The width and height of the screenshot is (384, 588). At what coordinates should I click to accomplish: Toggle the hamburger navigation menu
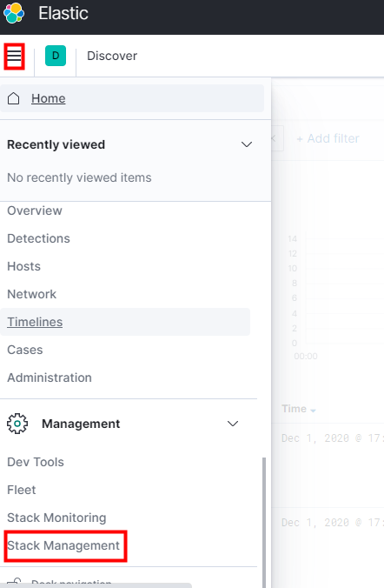[14, 57]
